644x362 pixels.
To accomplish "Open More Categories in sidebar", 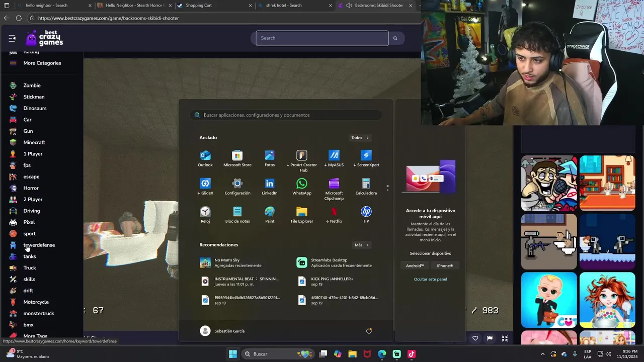I will pos(42,63).
